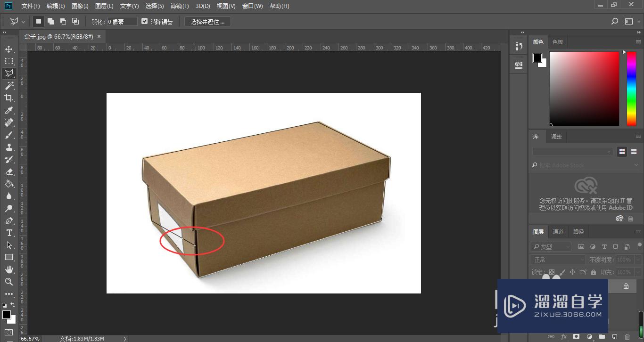Toggle type layer filter icon
The width and height of the screenshot is (644, 342).
[x=604, y=246]
